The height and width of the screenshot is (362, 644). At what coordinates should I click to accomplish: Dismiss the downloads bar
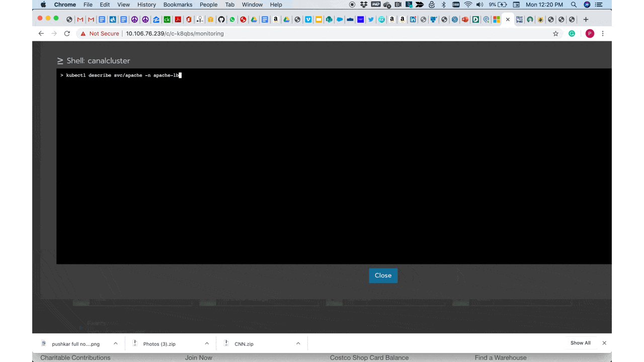coord(604,343)
